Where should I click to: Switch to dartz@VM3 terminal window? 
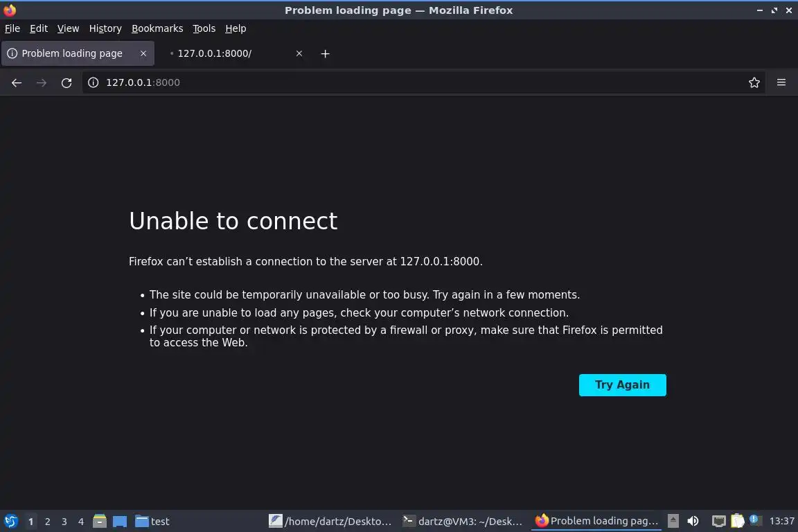pyautogui.click(x=463, y=522)
